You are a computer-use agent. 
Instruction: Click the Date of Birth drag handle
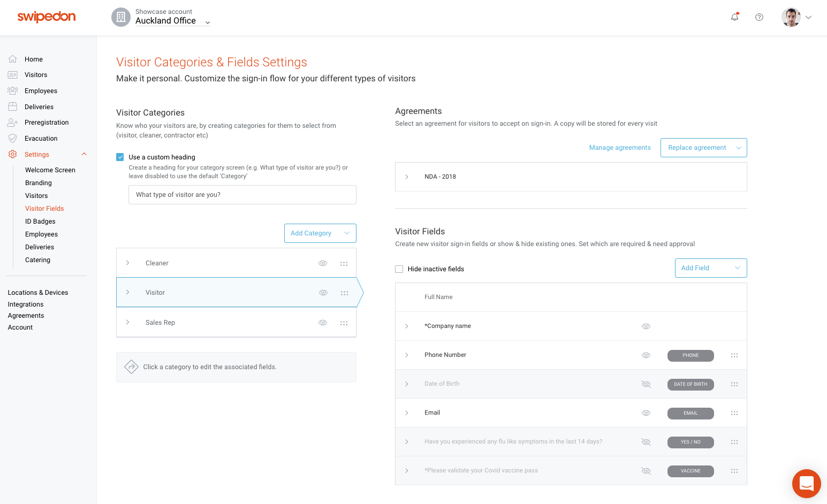click(734, 384)
